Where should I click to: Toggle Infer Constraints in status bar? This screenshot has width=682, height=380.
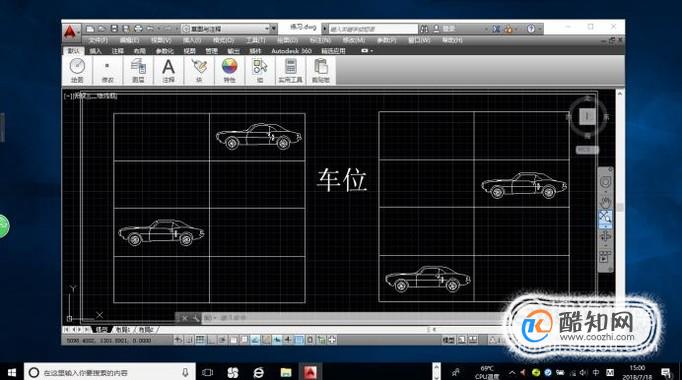coord(178,340)
